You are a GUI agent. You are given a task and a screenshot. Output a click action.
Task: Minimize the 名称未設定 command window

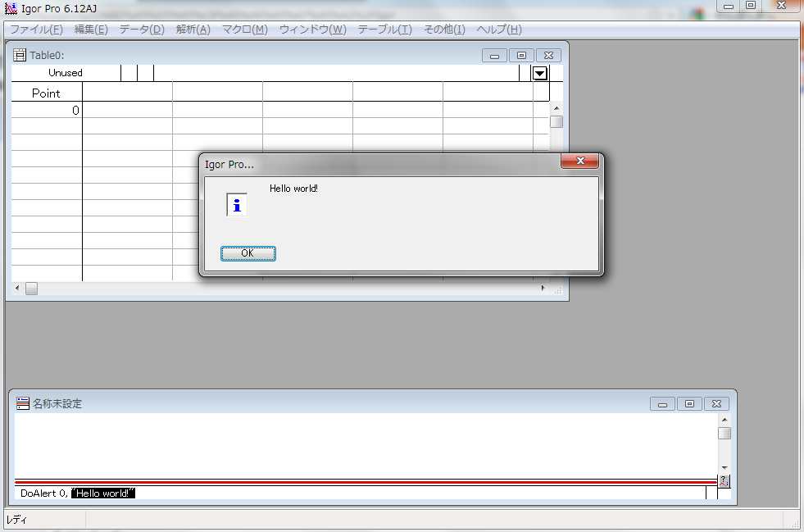coord(662,404)
